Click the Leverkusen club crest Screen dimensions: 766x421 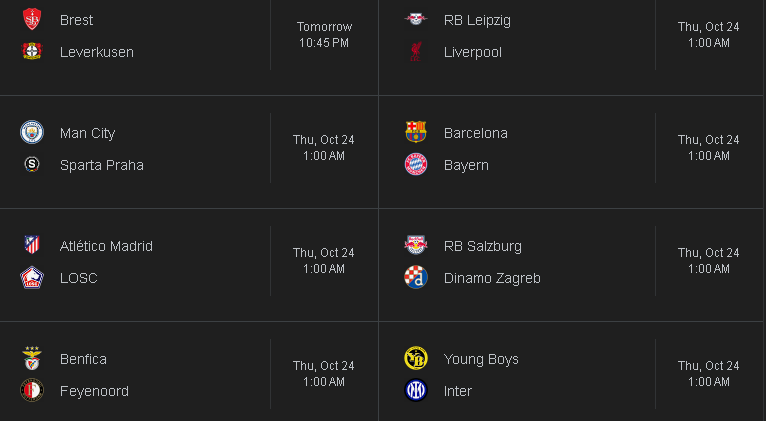pyautogui.click(x=32, y=51)
